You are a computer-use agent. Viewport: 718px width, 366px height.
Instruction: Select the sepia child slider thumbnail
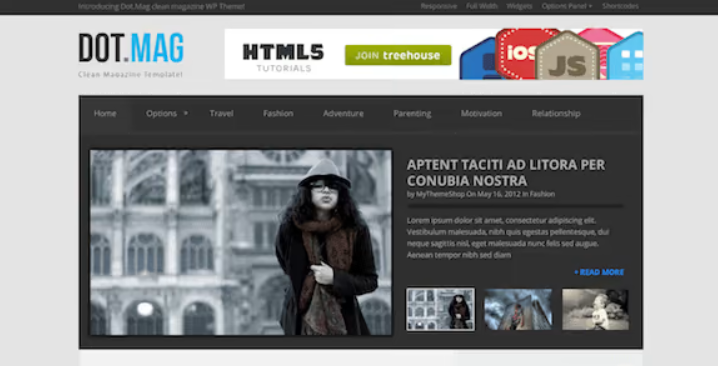click(595, 309)
